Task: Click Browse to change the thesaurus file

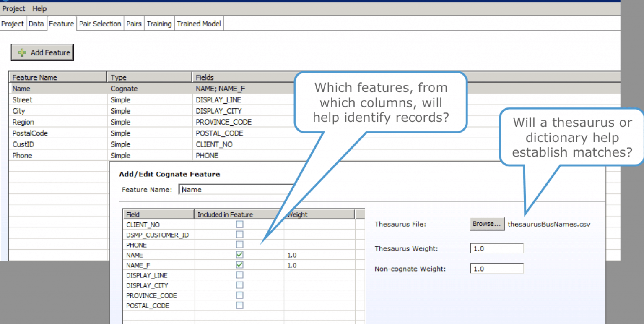Action: coord(487,224)
